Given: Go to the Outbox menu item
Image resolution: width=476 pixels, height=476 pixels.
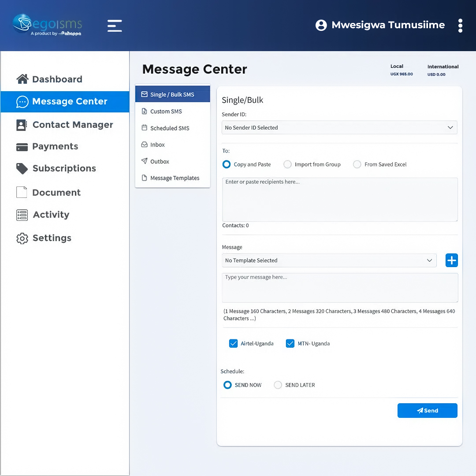Looking at the screenshot, I should [160, 162].
